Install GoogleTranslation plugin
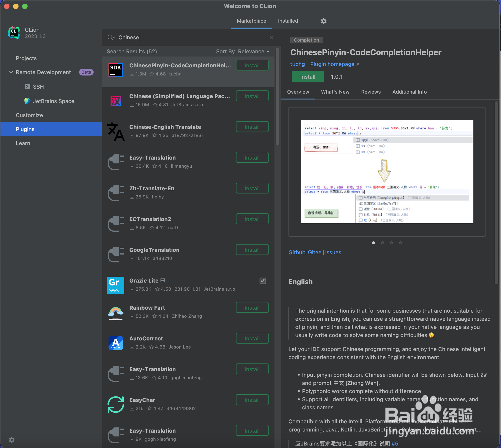The image size is (501, 448). tap(252, 250)
